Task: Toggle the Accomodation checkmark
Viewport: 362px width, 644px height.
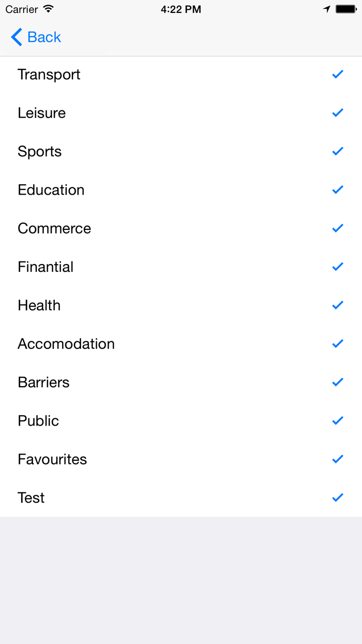Action: coord(338,344)
